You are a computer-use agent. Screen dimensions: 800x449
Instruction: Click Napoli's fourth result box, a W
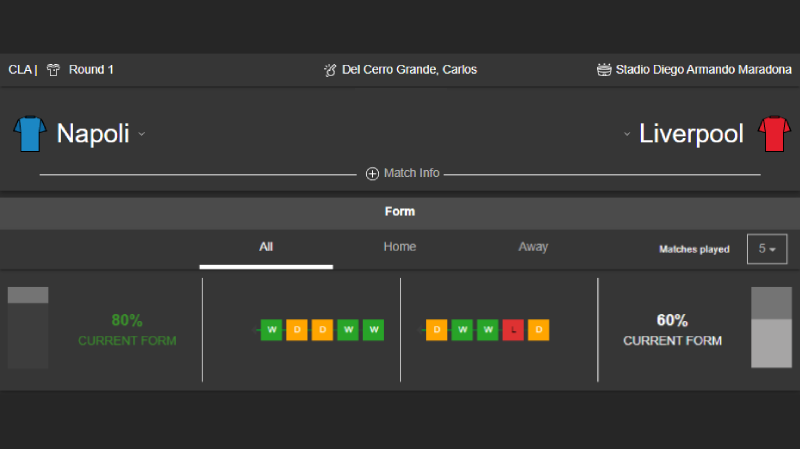pyautogui.click(x=348, y=330)
